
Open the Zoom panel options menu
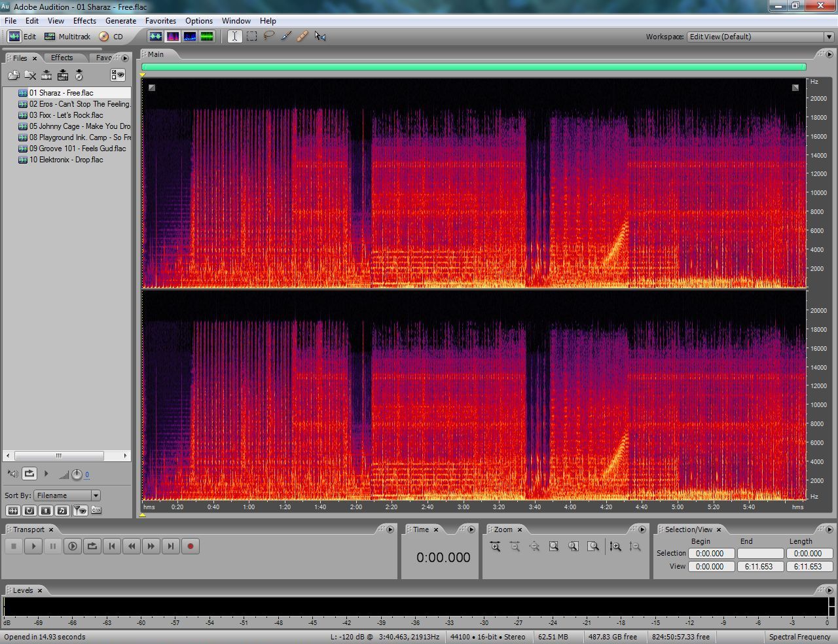coord(642,529)
